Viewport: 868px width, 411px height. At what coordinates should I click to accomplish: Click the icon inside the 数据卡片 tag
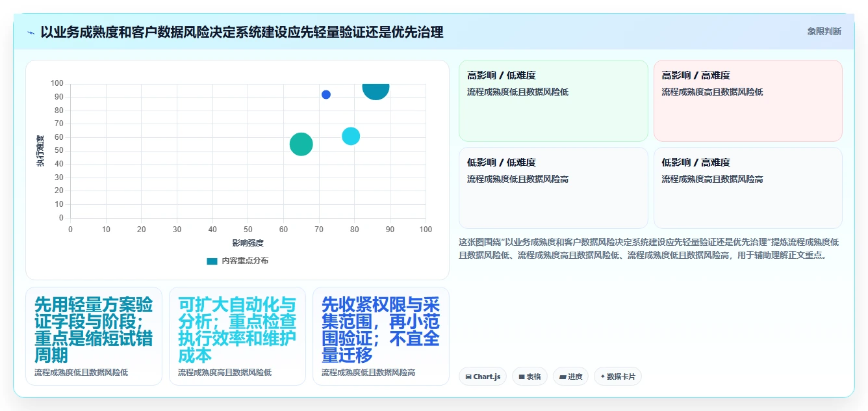point(603,377)
